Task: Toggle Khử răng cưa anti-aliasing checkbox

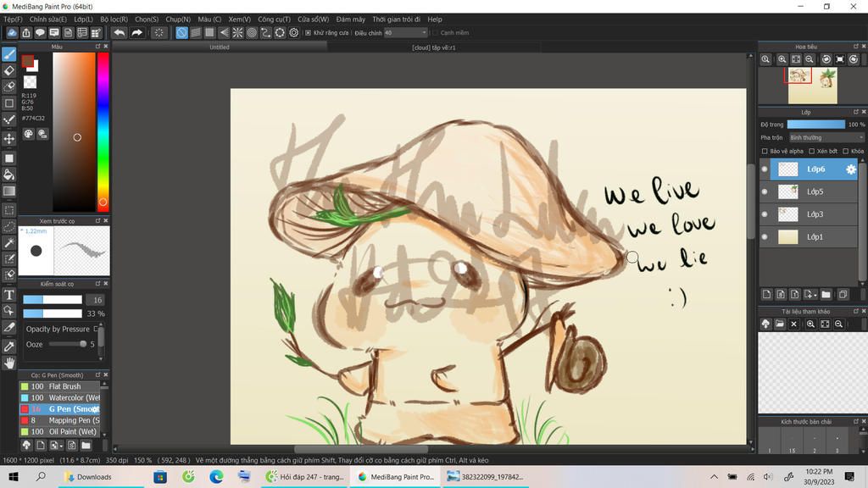Action: pyautogui.click(x=309, y=33)
